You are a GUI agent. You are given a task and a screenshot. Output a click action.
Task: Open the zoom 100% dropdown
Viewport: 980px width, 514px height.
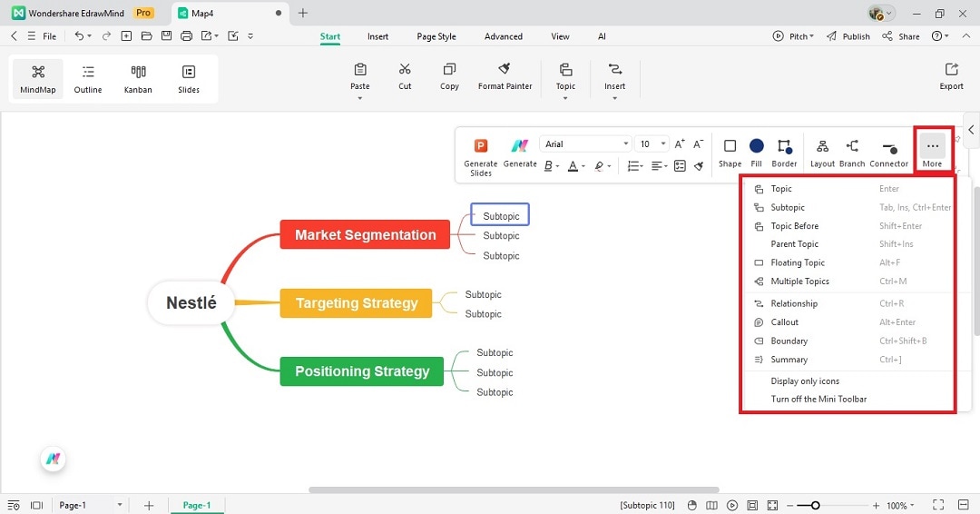(x=900, y=505)
